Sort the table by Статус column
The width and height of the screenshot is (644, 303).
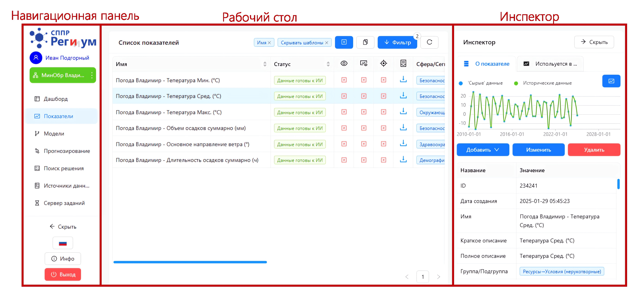click(x=328, y=64)
